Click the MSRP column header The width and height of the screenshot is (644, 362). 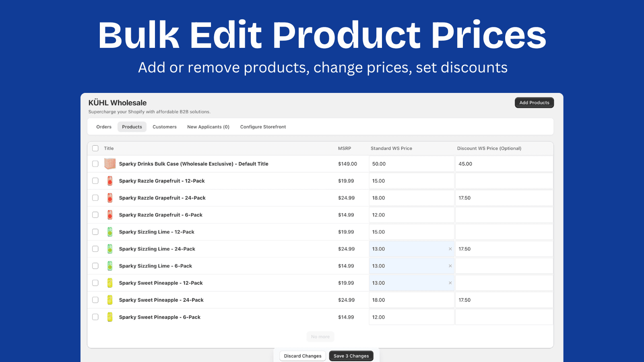(x=345, y=148)
